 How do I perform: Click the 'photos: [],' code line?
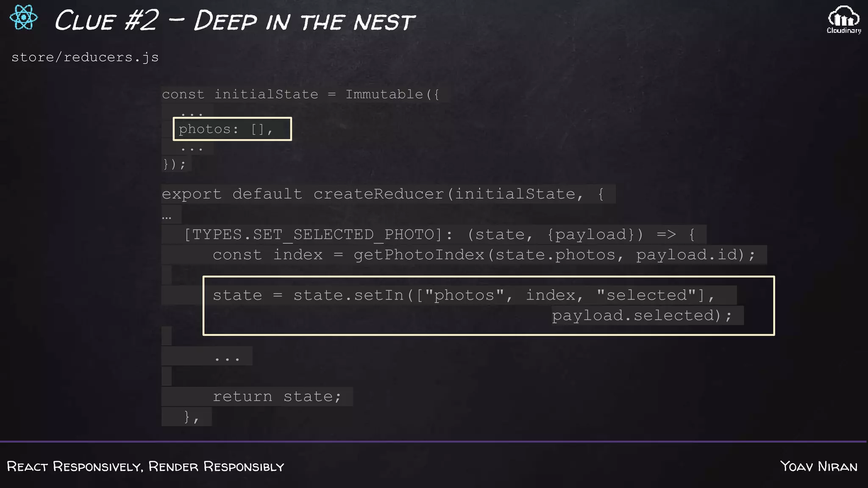[226, 129]
